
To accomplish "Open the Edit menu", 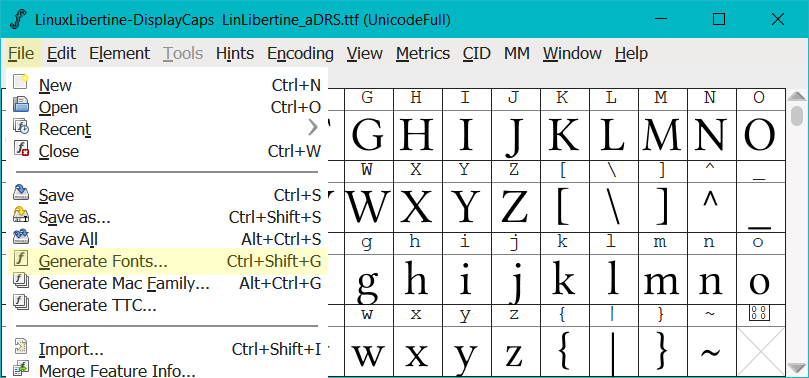I will (61, 53).
